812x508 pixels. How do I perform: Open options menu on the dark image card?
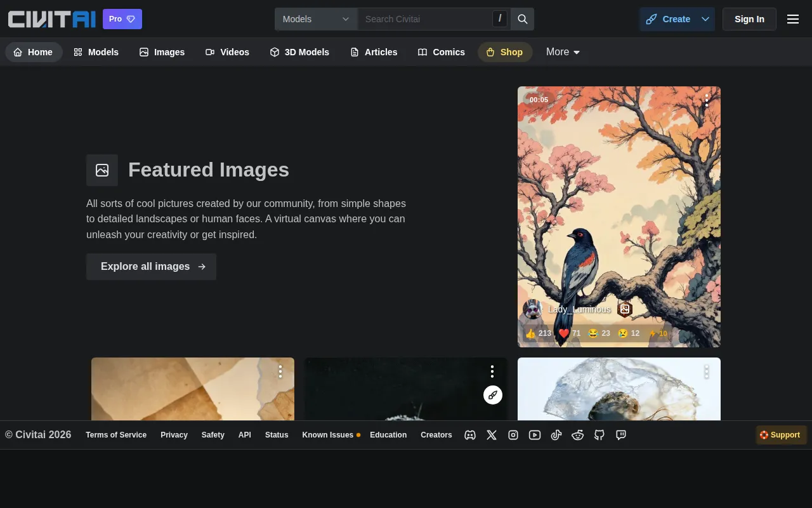coord(492,371)
